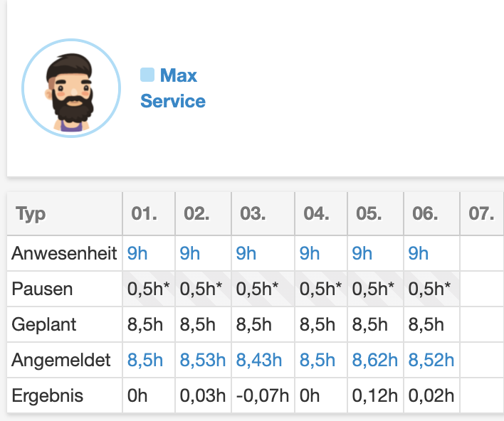Click the 9h Anwesenheit value under day 03

pyautogui.click(x=246, y=254)
